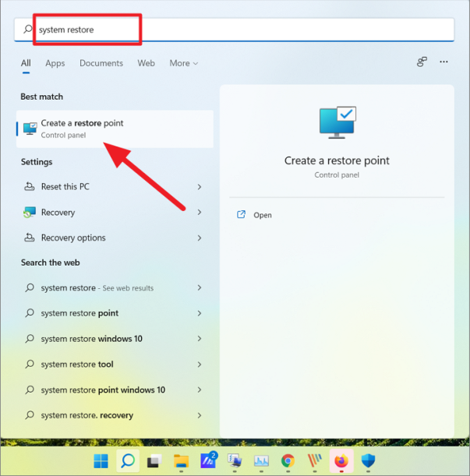Viewport: 470px width, 476px height.
Task: Select 'system restore - See web results'
Action: click(115, 287)
